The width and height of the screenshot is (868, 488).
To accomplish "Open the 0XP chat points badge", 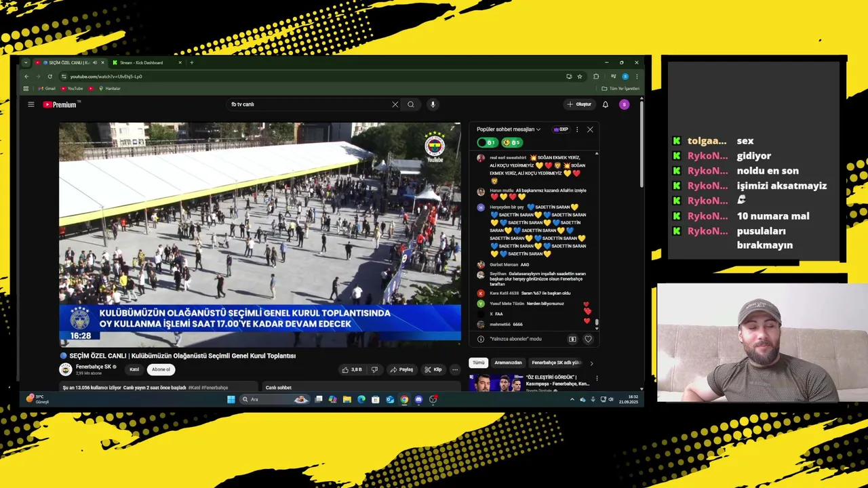I will [561, 129].
